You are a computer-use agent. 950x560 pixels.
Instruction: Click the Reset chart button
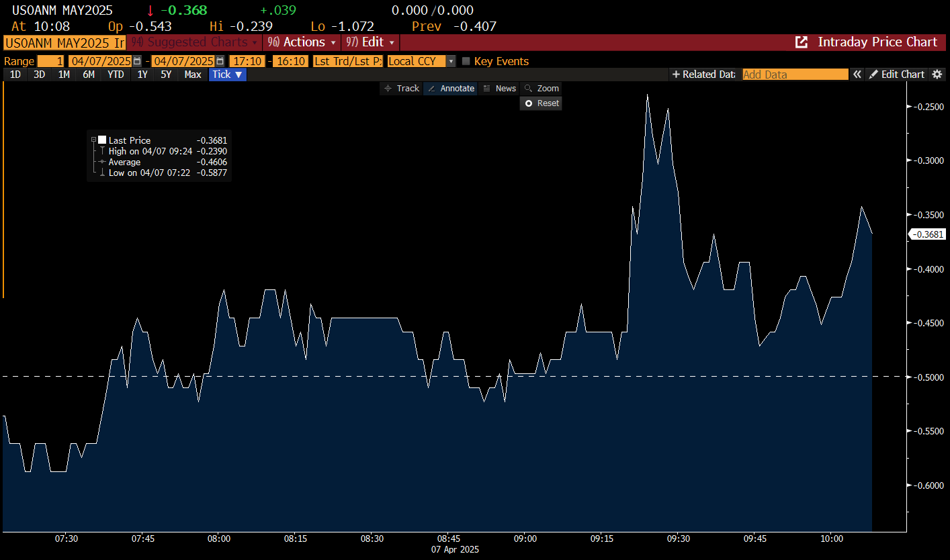(541, 103)
